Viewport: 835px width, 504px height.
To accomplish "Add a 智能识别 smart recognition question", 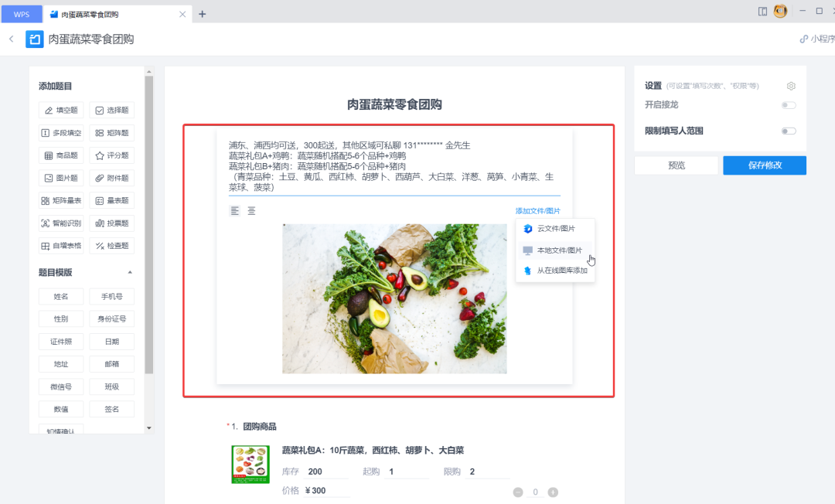I will [61, 223].
